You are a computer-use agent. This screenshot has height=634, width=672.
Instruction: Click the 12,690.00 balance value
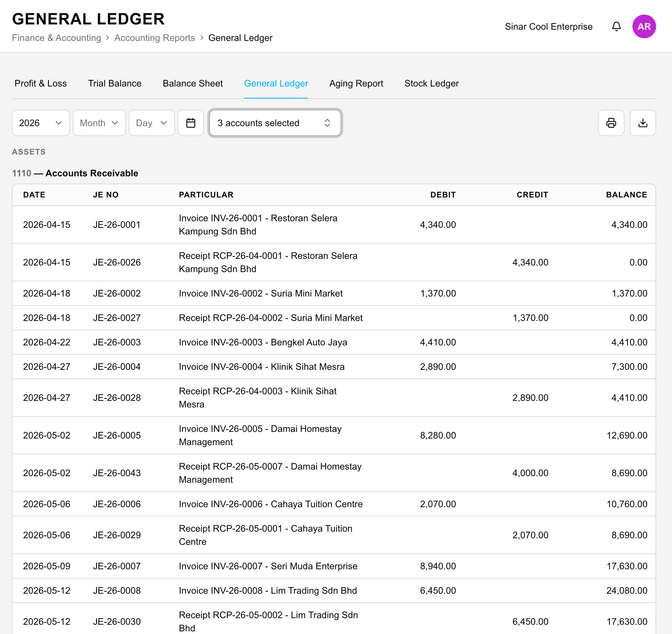[627, 435]
